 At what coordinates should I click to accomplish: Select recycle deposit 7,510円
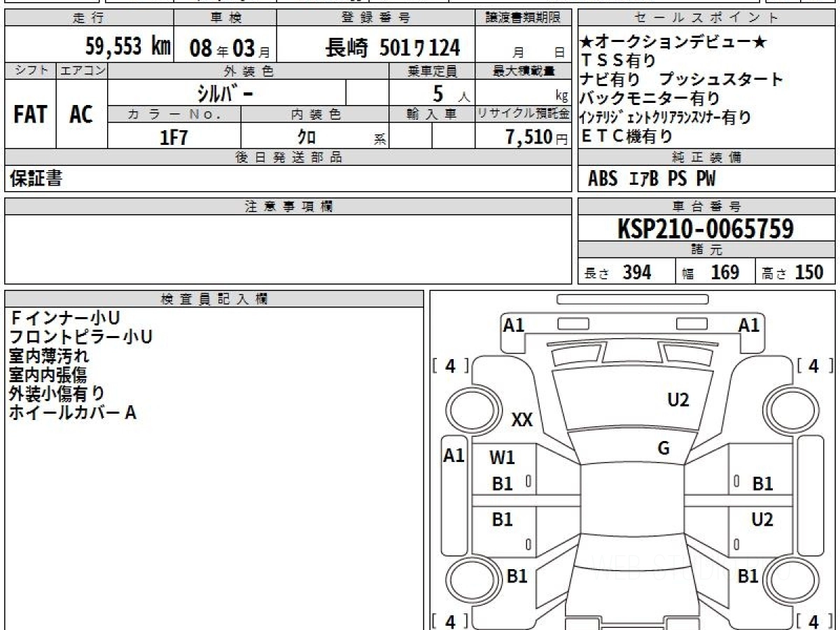click(x=536, y=137)
